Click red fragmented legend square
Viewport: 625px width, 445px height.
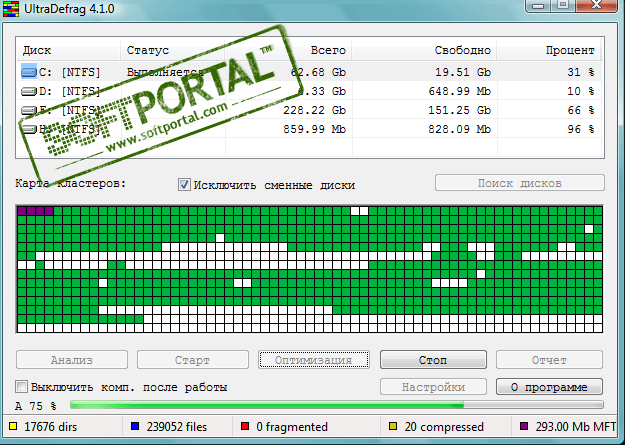pos(245,426)
